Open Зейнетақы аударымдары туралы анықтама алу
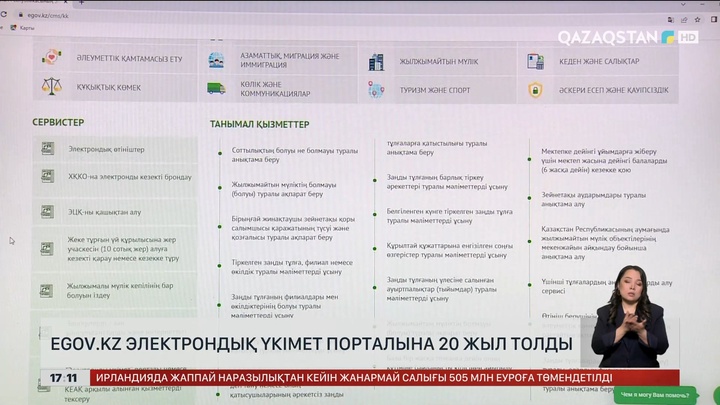Viewport: 720px width, 405px height. pyautogui.click(x=593, y=199)
